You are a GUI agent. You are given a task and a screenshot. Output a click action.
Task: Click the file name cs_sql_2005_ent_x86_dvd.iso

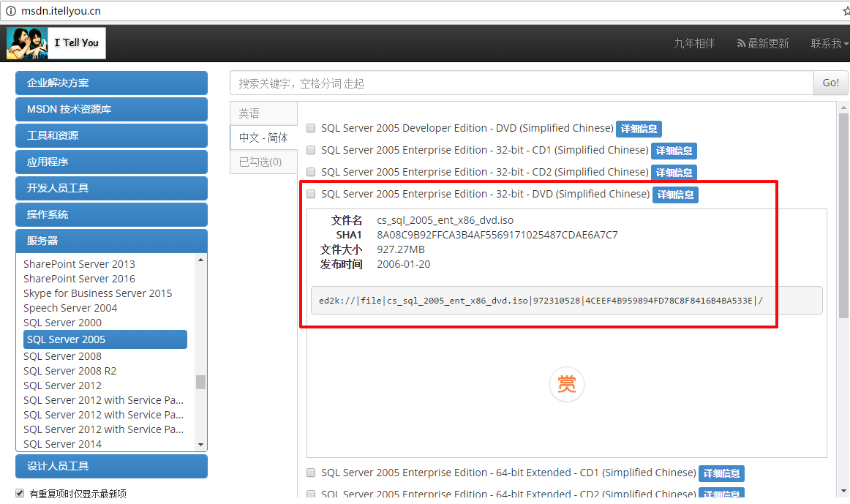[445, 220]
